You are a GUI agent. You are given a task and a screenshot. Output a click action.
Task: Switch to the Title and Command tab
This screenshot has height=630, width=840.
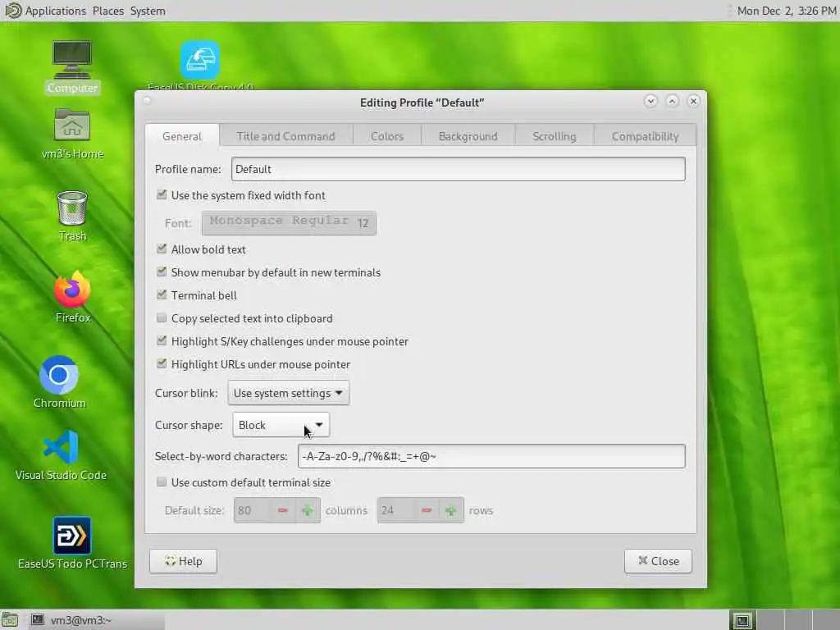(x=286, y=136)
